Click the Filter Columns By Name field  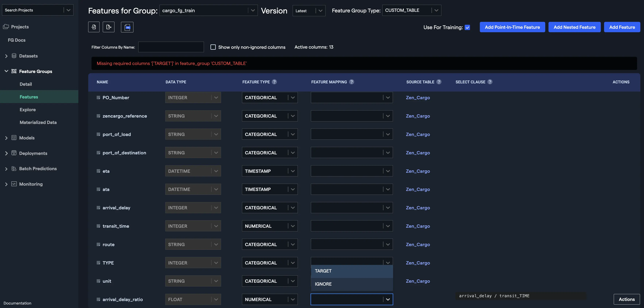pyautogui.click(x=171, y=47)
